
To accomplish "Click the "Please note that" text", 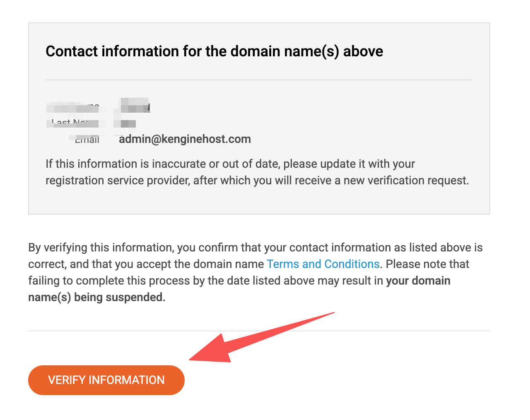I will pos(427,264).
